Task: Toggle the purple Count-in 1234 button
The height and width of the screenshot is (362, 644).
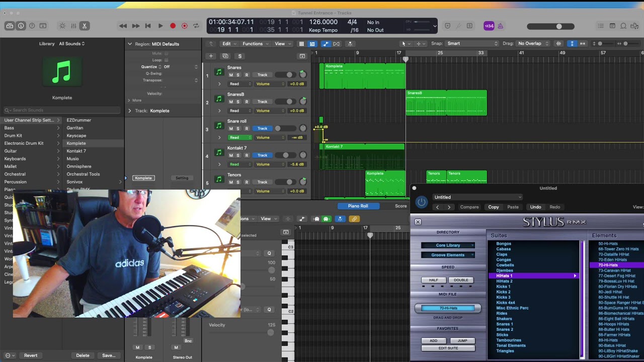Action: point(489,26)
